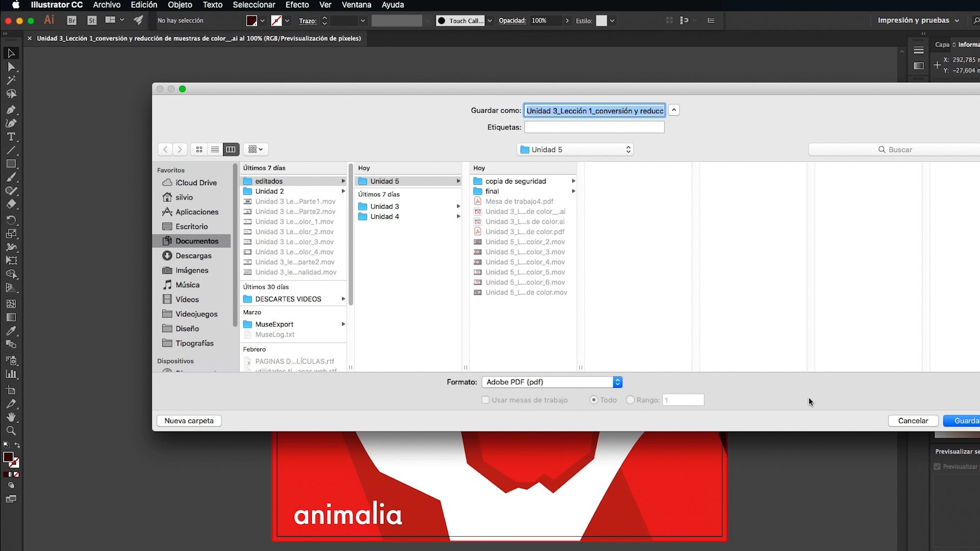Enable Usar mesas de trabajo checkbox
Viewport: 980px width, 551px height.
point(485,400)
